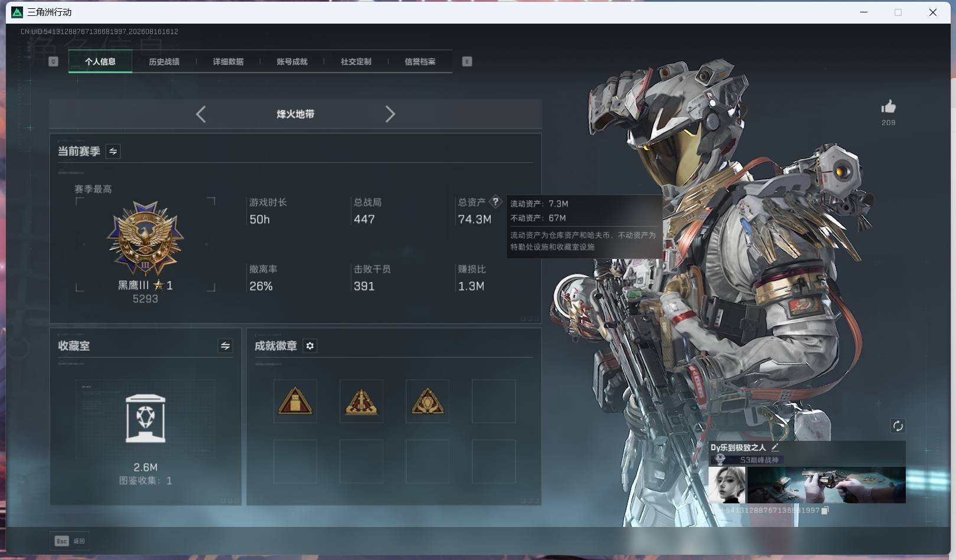Image resolution: width=956 pixels, height=560 pixels.
Task: Click the 不动资产: 67M tooltip line
Action: click(538, 218)
